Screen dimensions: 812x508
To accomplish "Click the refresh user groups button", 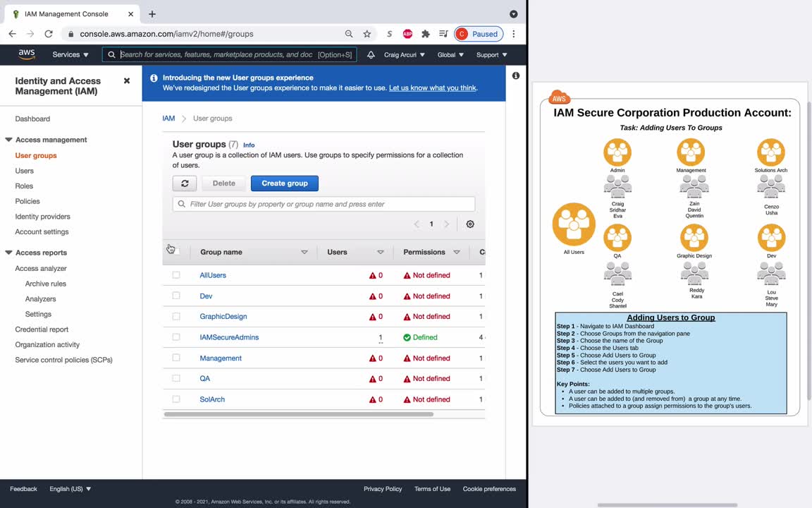I will 185,183.
